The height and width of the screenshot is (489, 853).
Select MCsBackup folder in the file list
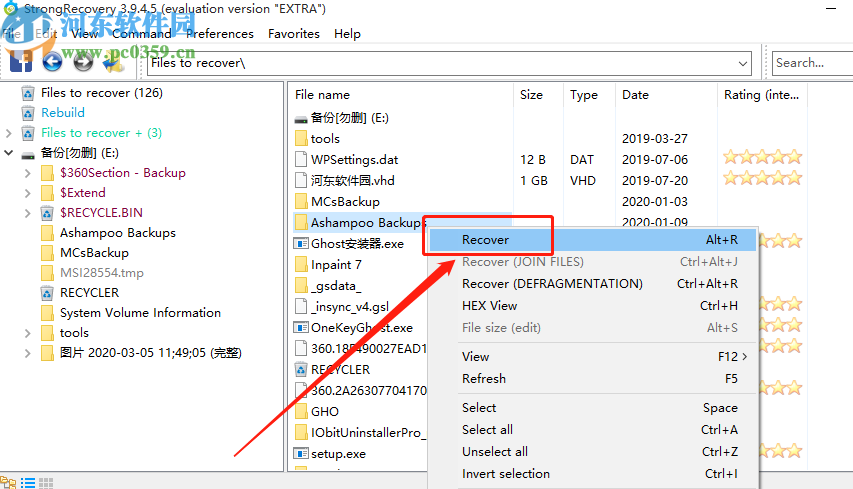pos(345,202)
